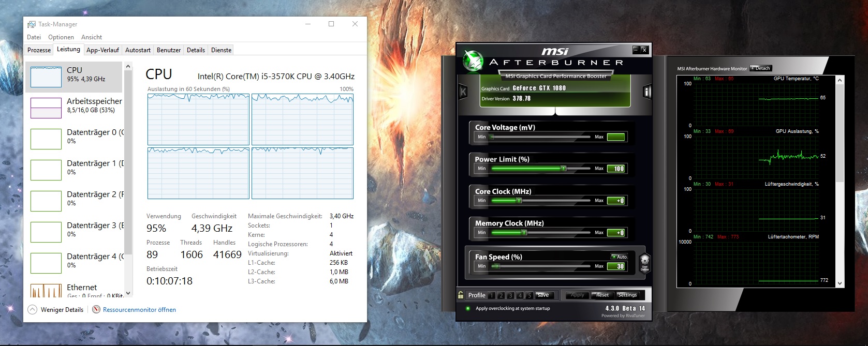Click the hardware monitor scroll down arrow
Image resolution: width=868 pixels, height=346 pixels.
(x=840, y=283)
